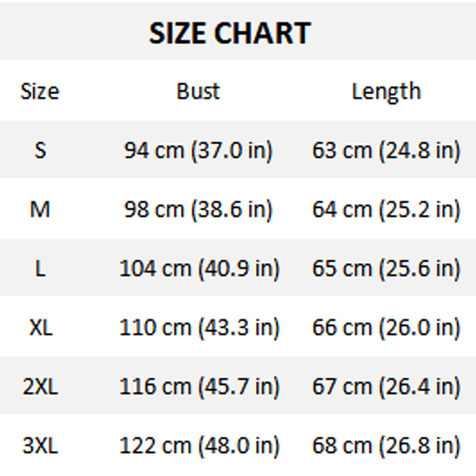Click the 122 cm (48.0 in) bust cell
The image size is (476, 476).
[x=199, y=446]
